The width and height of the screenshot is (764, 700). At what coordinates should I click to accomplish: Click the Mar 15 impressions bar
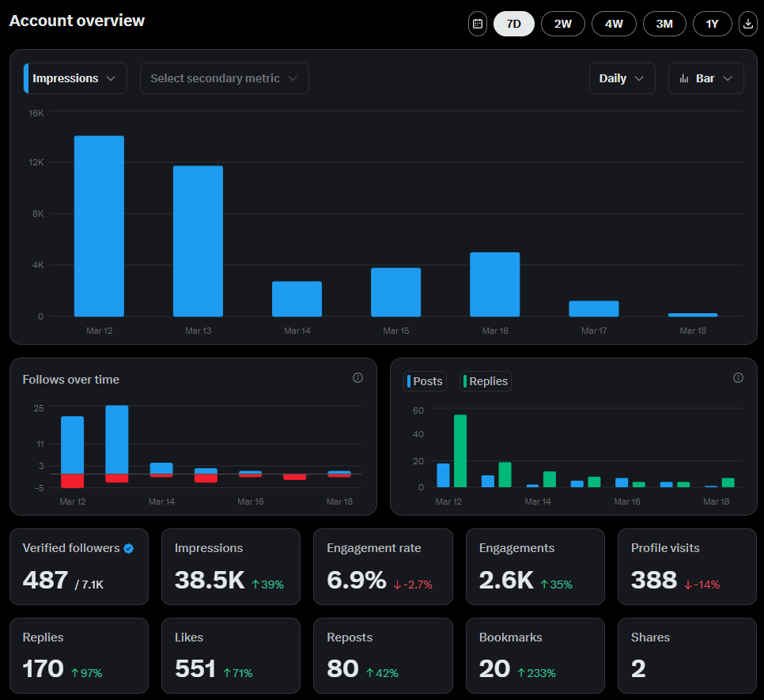(x=395, y=293)
